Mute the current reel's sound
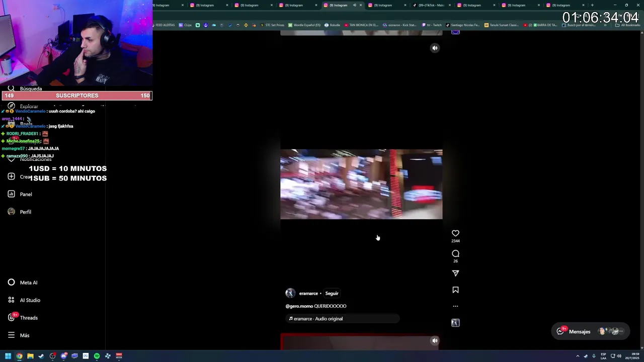The width and height of the screenshot is (644, 362). coord(435,48)
